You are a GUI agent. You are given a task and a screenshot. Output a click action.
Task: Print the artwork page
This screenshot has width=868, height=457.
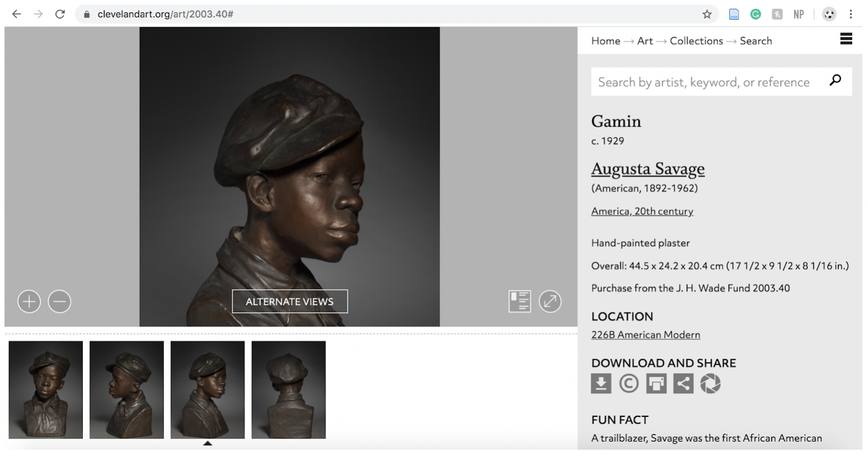coord(656,384)
